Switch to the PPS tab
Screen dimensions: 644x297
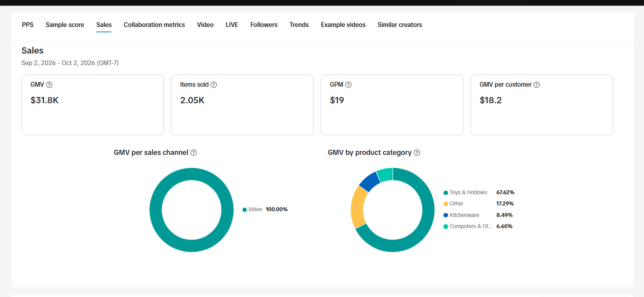[x=28, y=25]
